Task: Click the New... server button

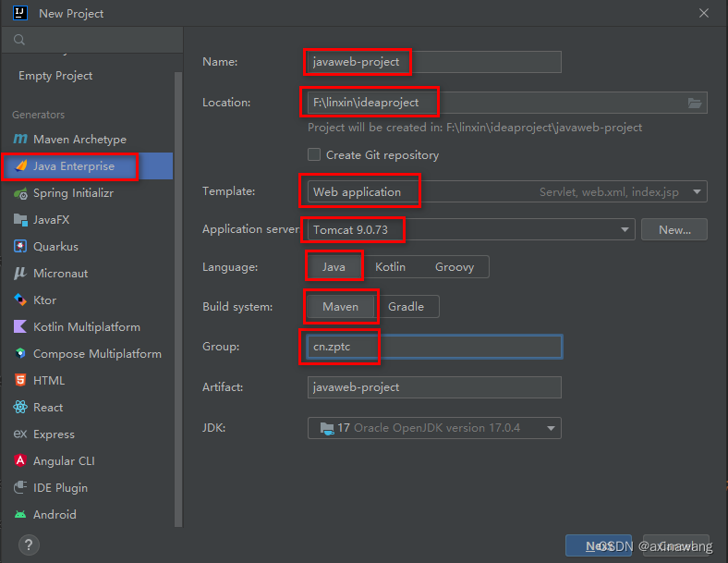Action: click(674, 229)
